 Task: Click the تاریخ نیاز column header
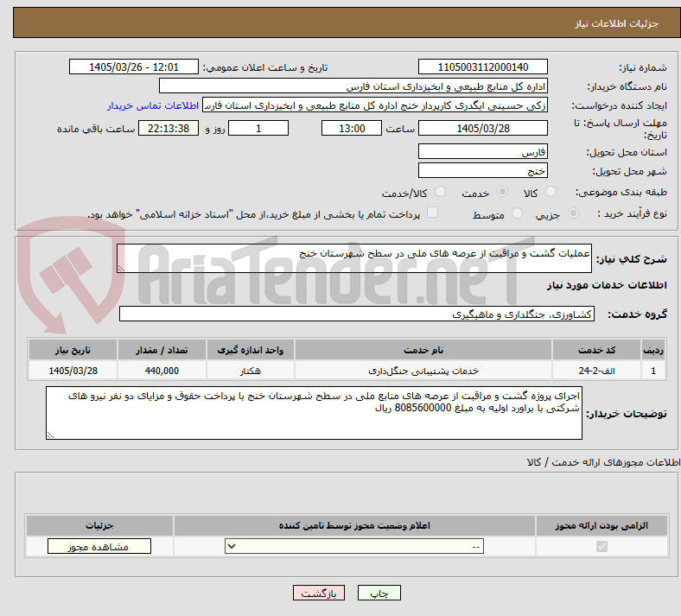tap(73, 350)
